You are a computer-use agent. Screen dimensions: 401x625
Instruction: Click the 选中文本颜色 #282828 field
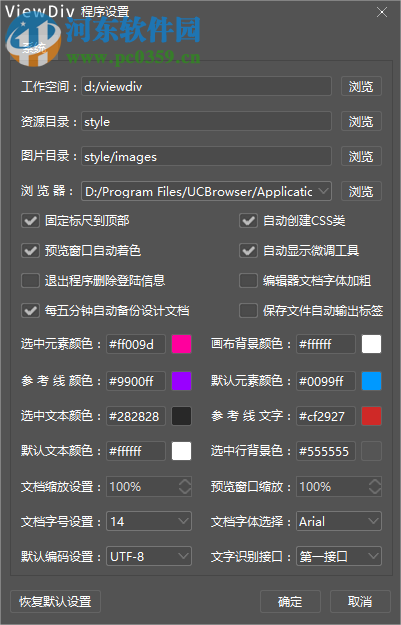click(x=136, y=416)
